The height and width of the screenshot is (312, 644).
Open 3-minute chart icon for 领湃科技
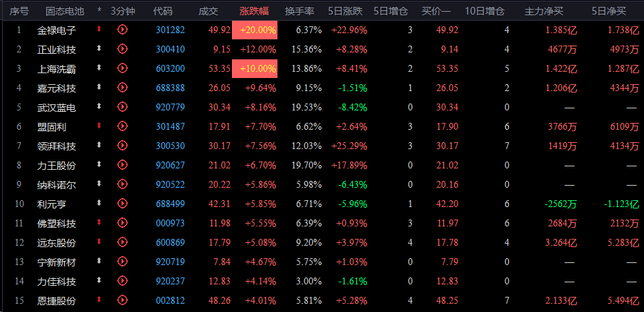tap(122, 146)
